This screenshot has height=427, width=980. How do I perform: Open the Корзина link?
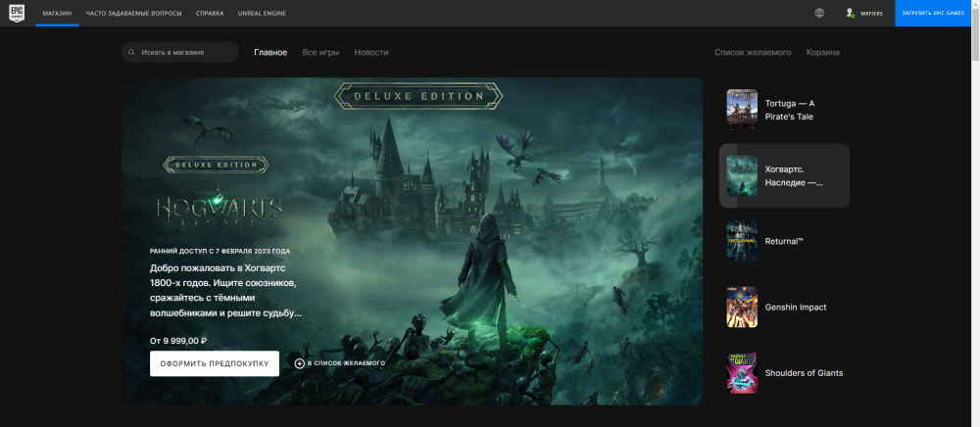point(822,53)
